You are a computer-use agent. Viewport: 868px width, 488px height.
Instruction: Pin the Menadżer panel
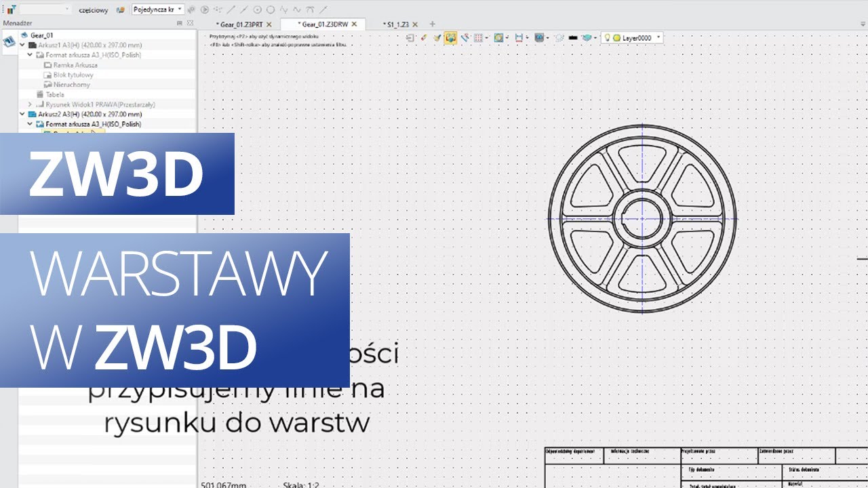pos(179,23)
